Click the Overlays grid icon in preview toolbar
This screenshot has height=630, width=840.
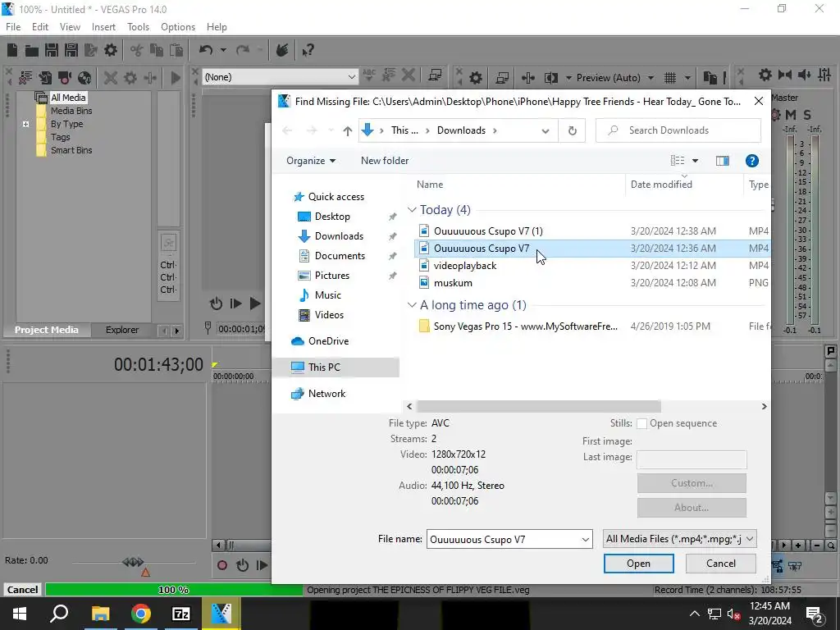click(x=670, y=78)
